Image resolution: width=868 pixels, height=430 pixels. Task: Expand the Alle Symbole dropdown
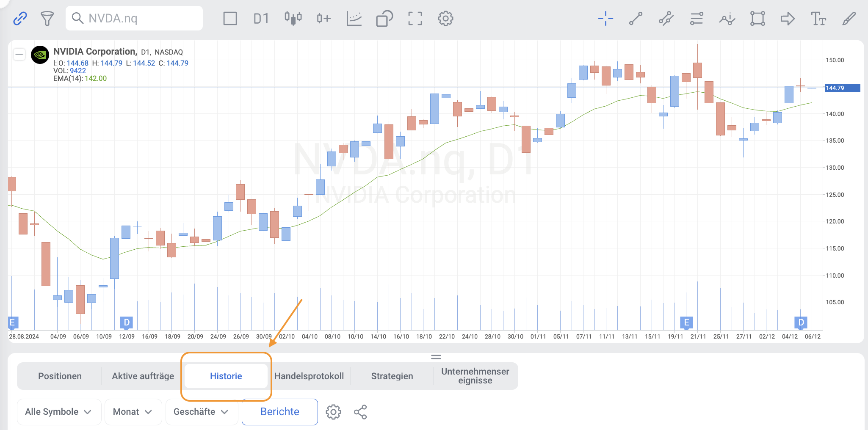pos(59,412)
